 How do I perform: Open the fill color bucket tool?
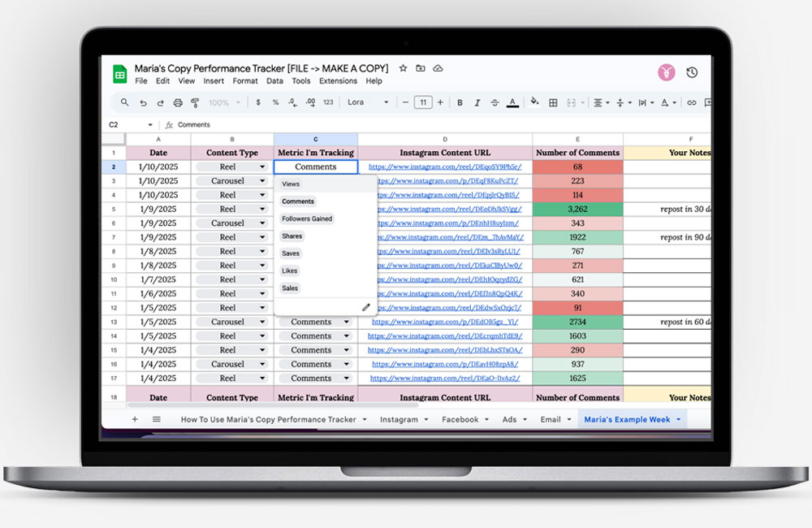click(534, 102)
